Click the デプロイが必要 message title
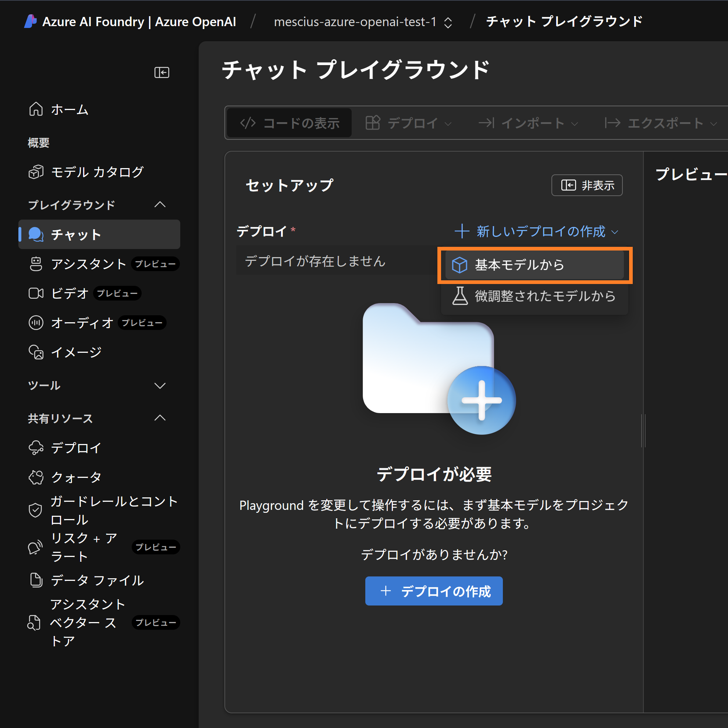 (434, 474)
